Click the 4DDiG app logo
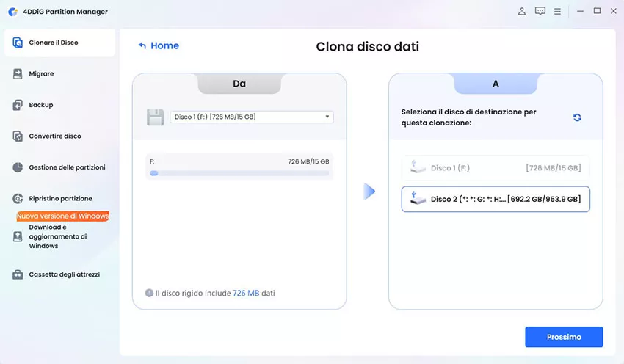 [12, 12]
